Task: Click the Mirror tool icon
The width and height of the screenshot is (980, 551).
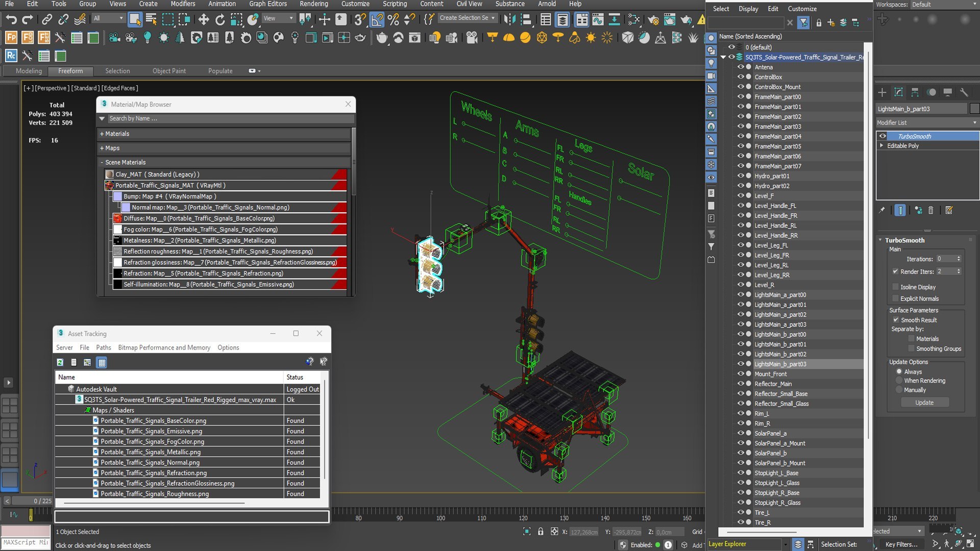Action: [509, 19]
